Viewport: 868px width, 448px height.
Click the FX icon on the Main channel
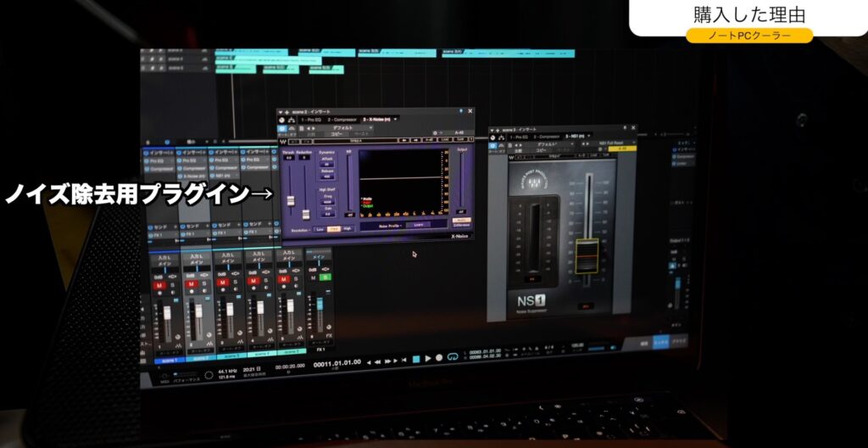(x=330, y=336)
